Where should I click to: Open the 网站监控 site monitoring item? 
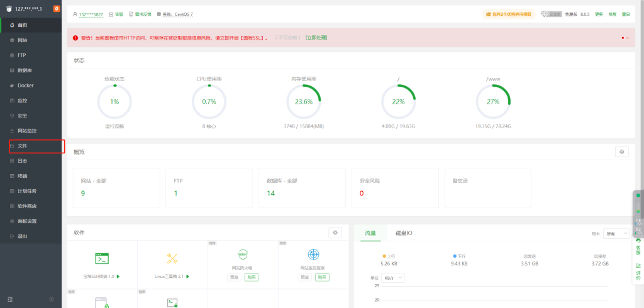[31, 131]
